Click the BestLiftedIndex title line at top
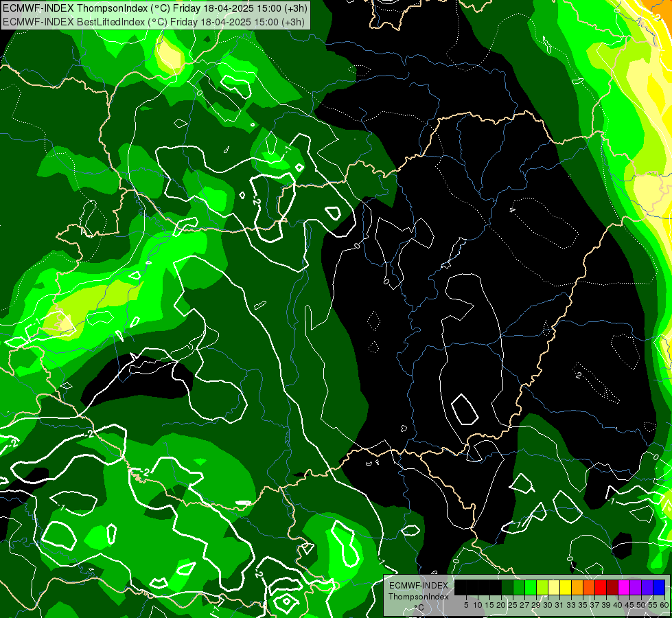 154,22
